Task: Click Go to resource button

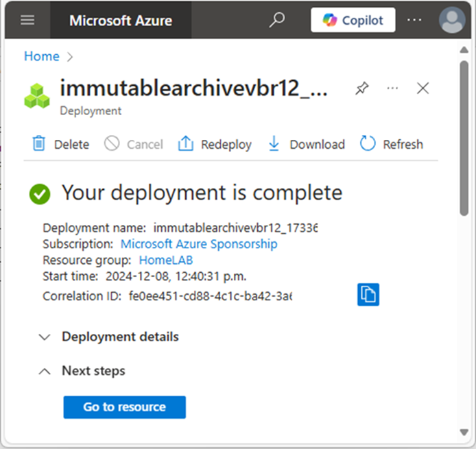Action: click(x=124, y=407)
